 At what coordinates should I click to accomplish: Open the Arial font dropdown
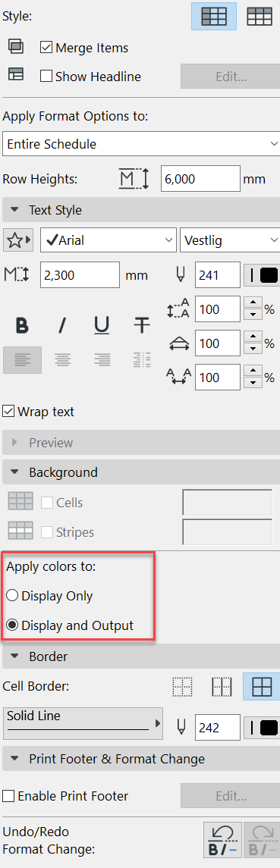coord(109,241)
